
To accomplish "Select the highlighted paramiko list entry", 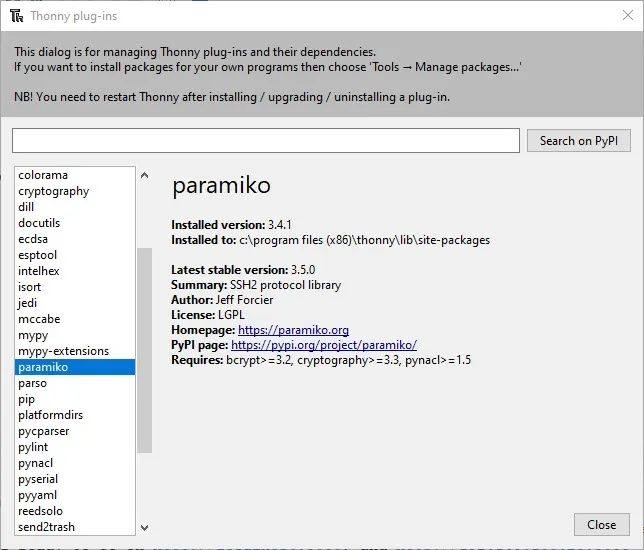I will click(x=75, y=367).
